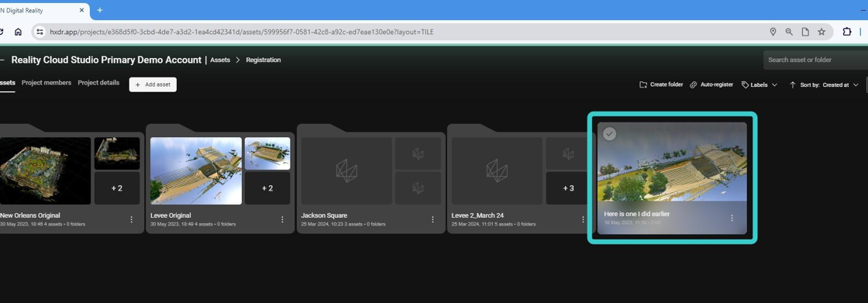Open the zoom magnifier icon in address bar
The width and height of the screenshot is (868, 303).
pos(789,32)
